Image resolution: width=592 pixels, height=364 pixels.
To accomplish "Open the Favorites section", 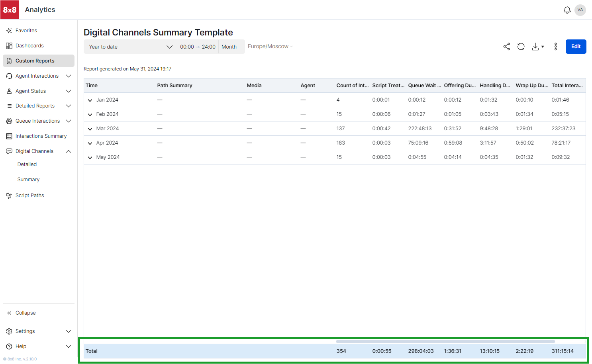I will (26, 30).
